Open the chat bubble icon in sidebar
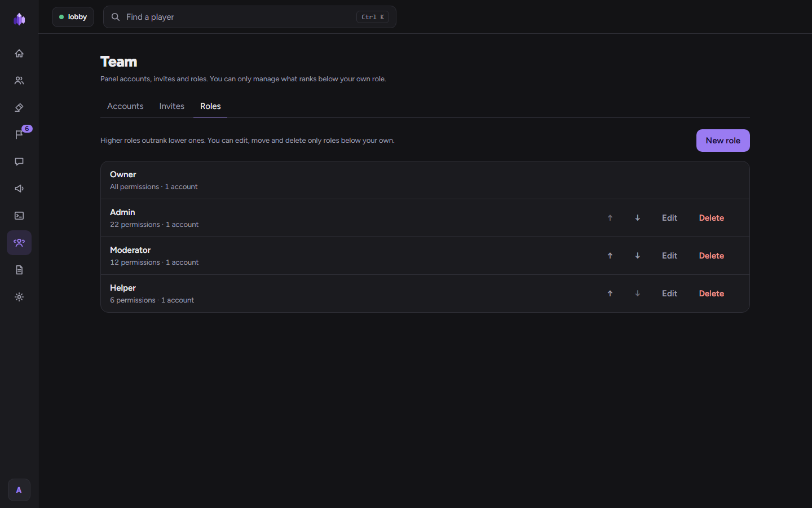The width and height of the screenshot is (812, 508). (19, 161)
